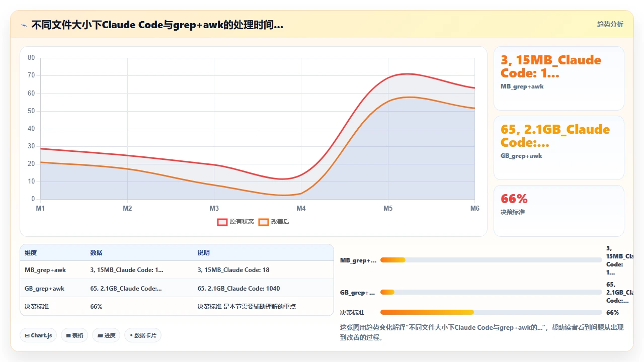
Task: Click the GB_grep+… progress bar
Action: 491,292
